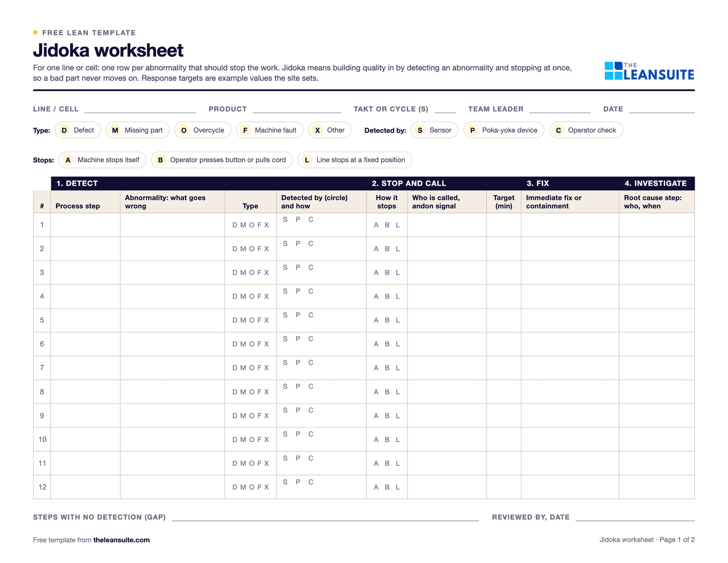Click the Team Leader blank field
Screen dimensions: 728x563
[560, 109]
